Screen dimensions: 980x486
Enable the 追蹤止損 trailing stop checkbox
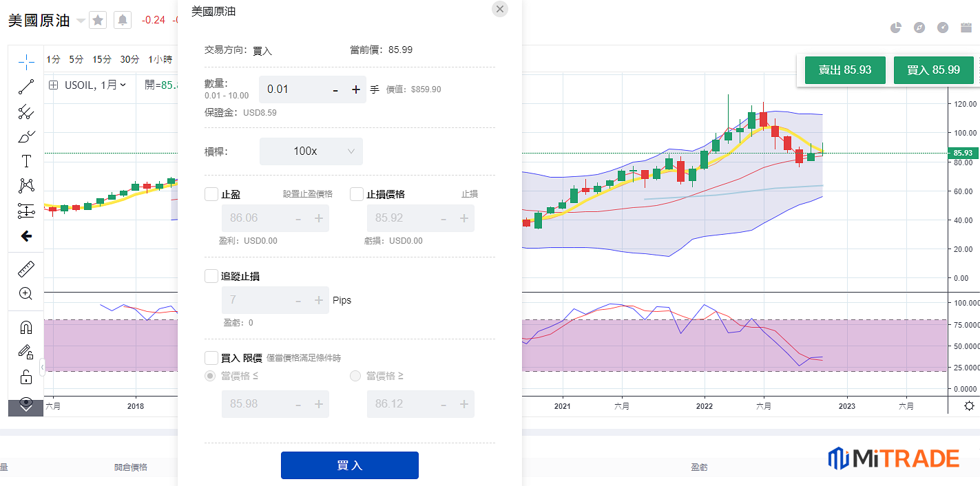(x=211, y=276)
